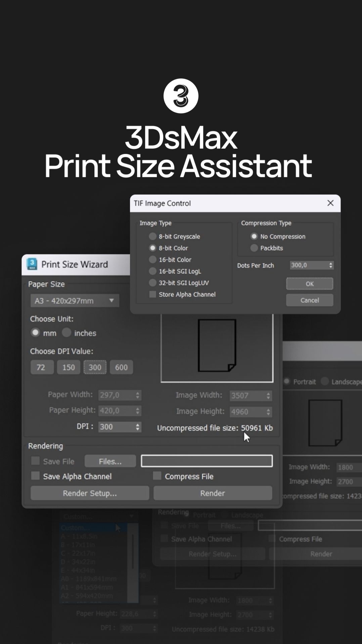Viewport: 362px width, 644px height.
Task: Click the Print Size Wizard title text
Action: click(75, 264)
